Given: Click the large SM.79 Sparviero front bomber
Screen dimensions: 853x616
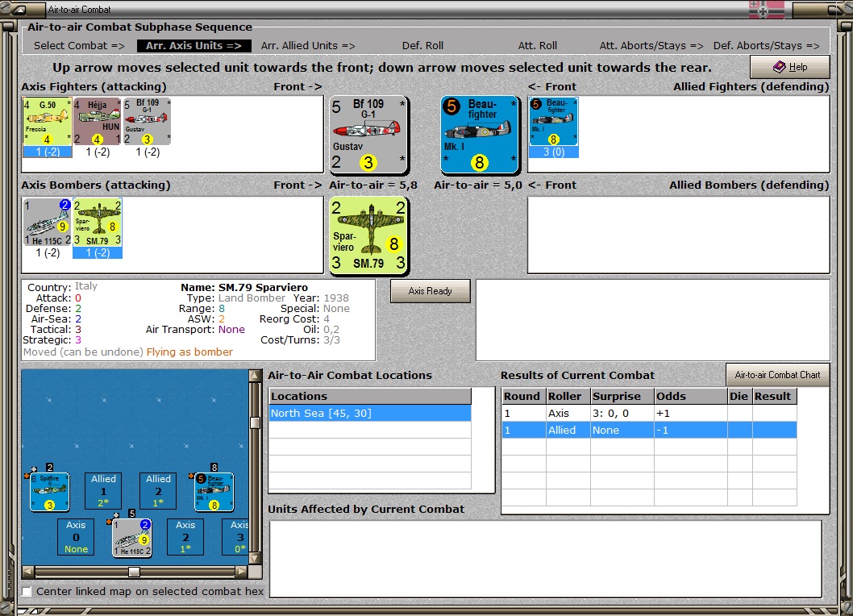Looking at the screenshot, I should [x=368, y=235].
